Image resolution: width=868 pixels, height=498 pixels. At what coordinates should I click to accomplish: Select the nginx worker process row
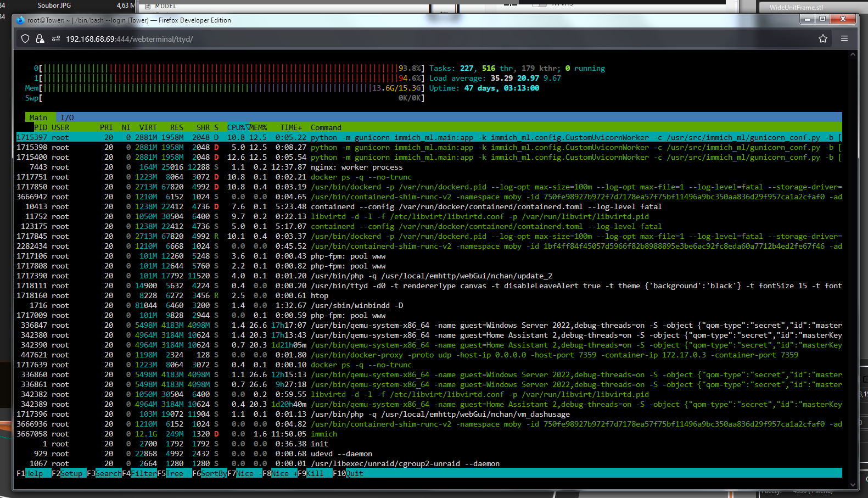coord(356,167)
